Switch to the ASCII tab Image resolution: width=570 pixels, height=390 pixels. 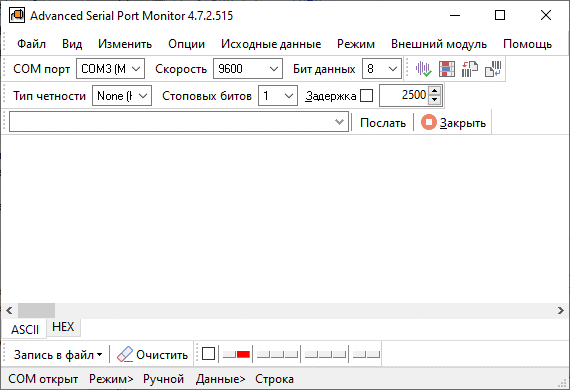pos(25,329)
